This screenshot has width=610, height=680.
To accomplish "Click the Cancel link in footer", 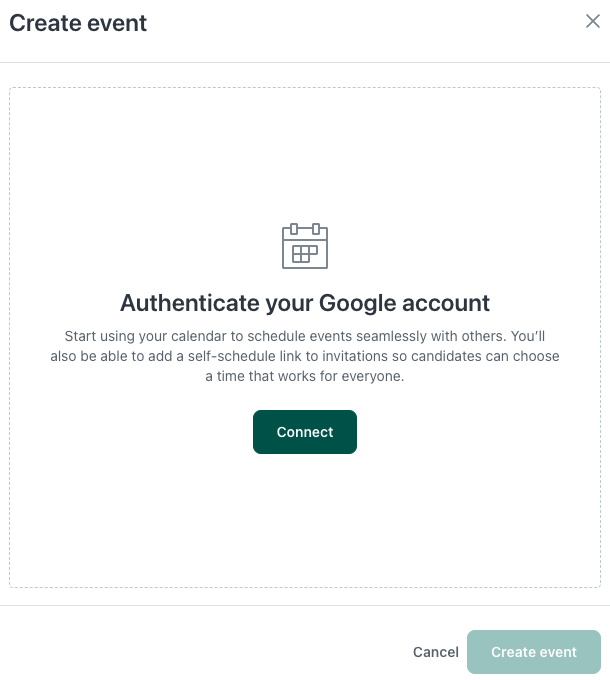I will click(x=435, y=652).
